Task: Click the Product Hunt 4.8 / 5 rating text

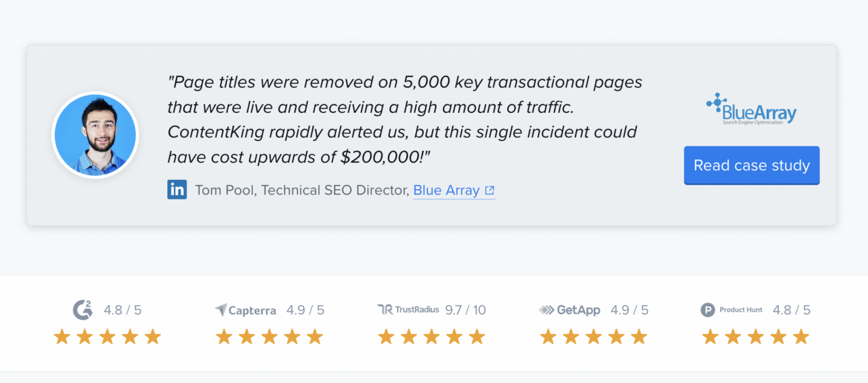Action: [x=791, y=310]
